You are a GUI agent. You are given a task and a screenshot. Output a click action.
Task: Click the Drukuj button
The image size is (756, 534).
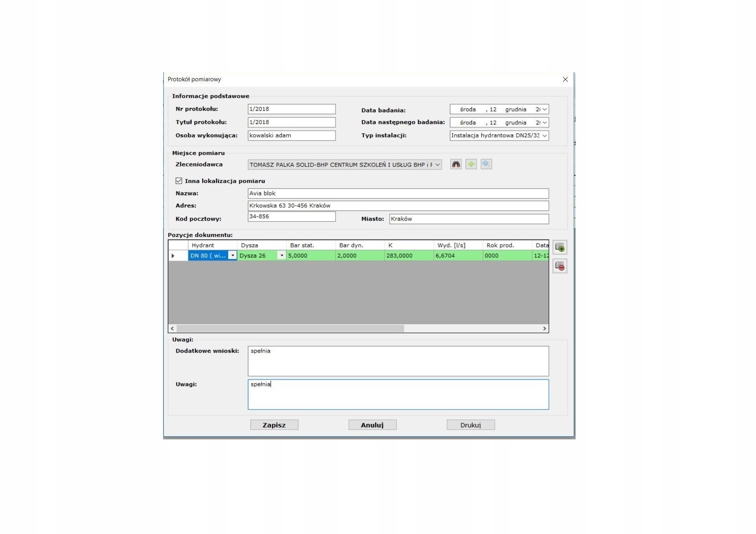click(x=470, y=425)
